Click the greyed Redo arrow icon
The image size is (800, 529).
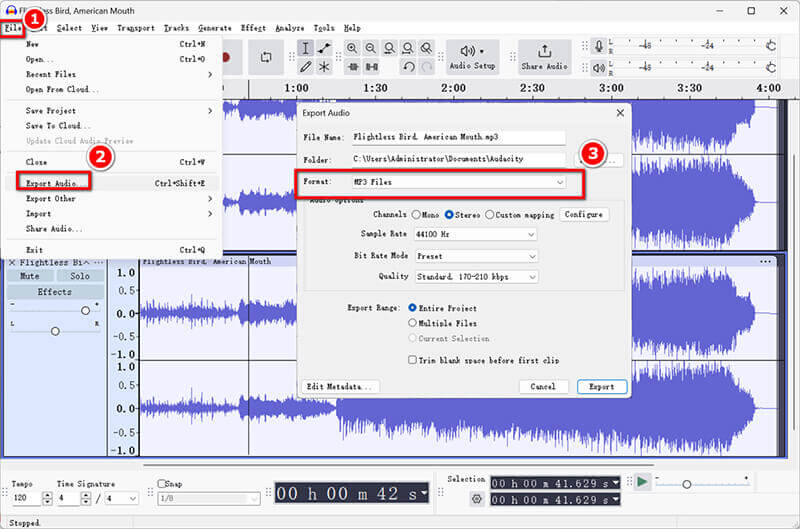[x=427, y=67]
